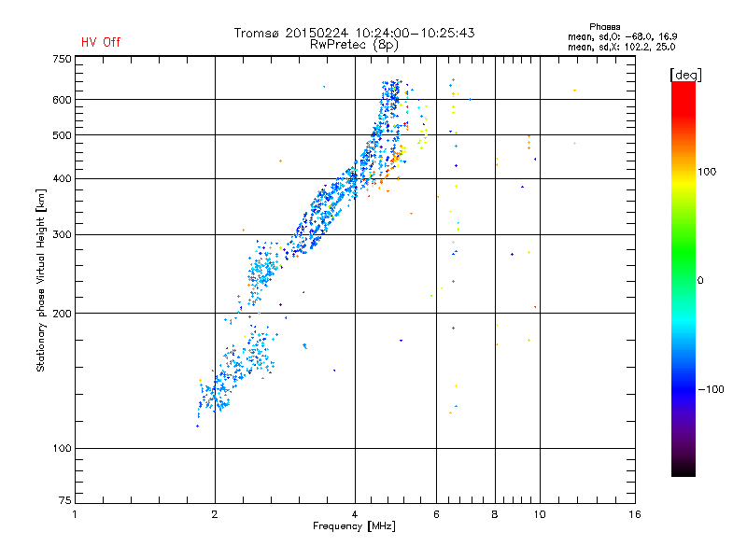The image size is (747, 560).
Task: Click the '600' y-axis tick label
Action: tap(62, 100)
